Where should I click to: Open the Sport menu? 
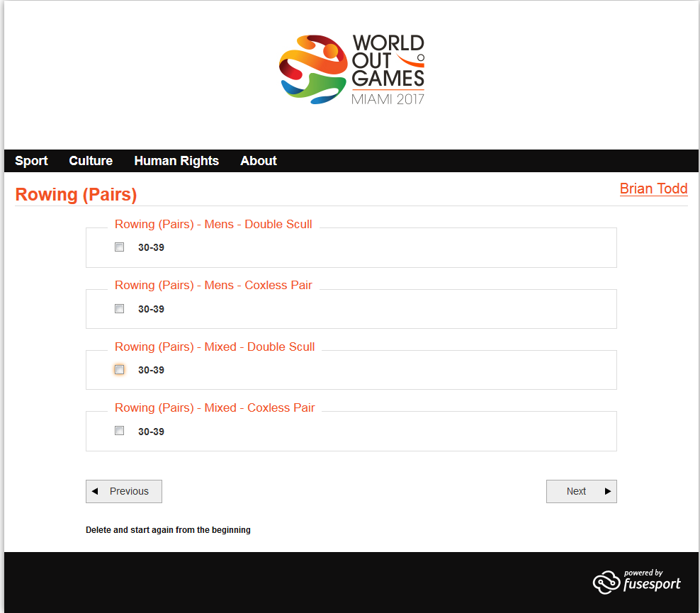(x=31, y=161)
